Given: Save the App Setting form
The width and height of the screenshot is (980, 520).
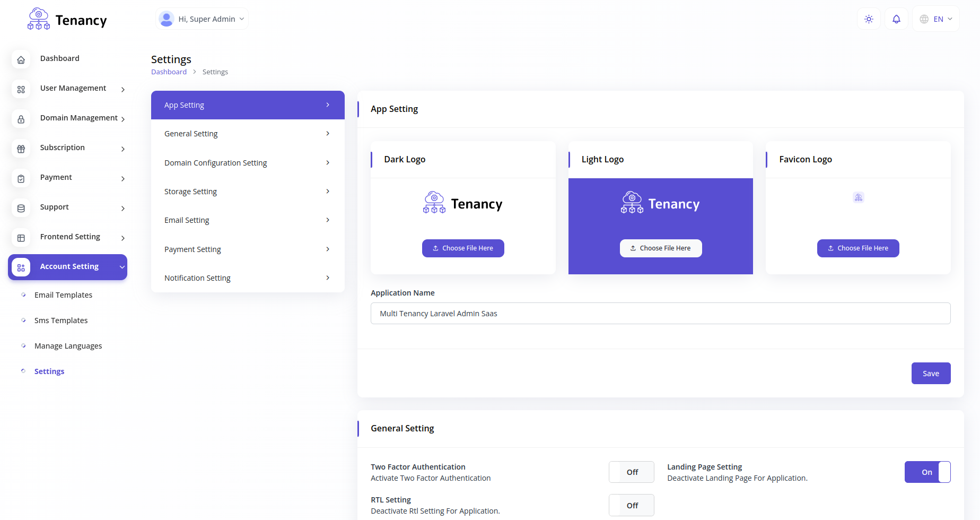Looking at the screenshot, I should point(931,374).
